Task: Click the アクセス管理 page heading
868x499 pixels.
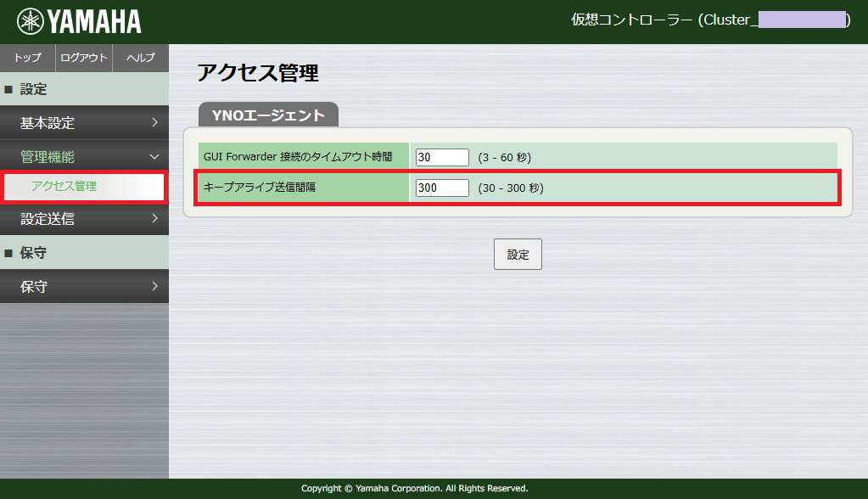Action: pos(258,72)
